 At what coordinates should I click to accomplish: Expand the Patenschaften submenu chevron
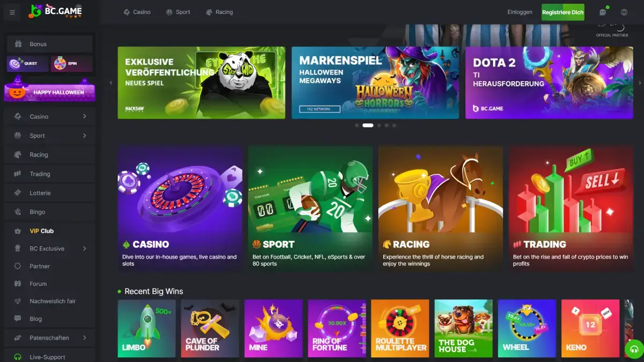coord(85,338)
